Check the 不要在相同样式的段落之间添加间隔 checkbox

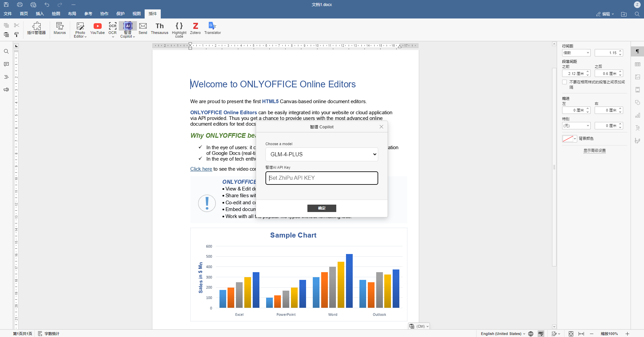(564, 82)
